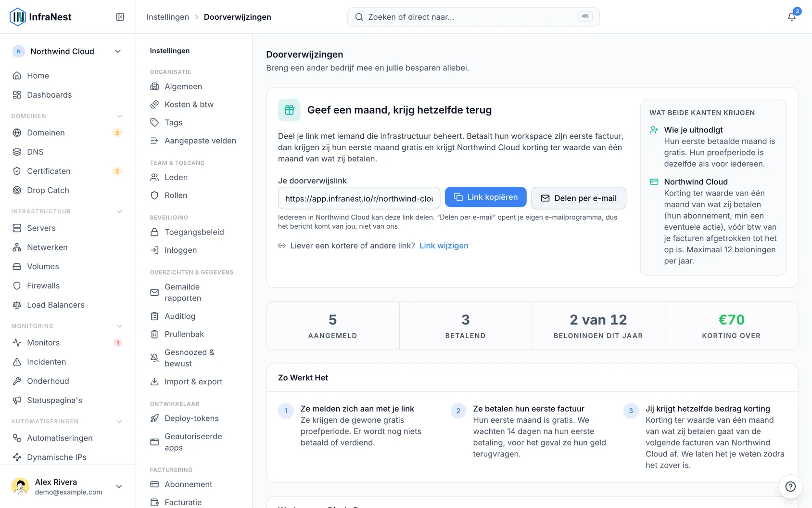The image size is (812, 508).
Task: Collapse the Monitoring sidebar section
Action: tap(119, 326)
